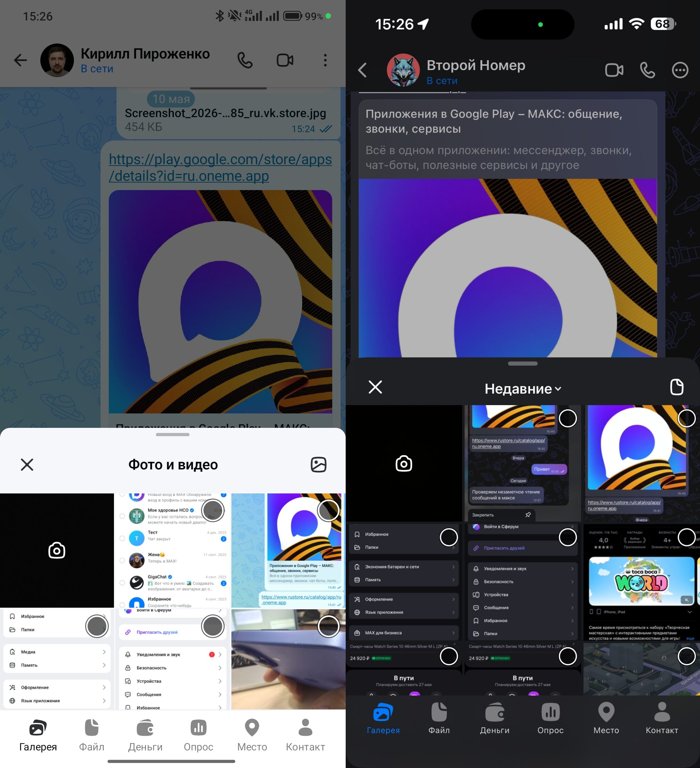Close the dark 'Недавние' attachment sheet
The width and height of the screenshot is (700, 768).
(375, 387)
